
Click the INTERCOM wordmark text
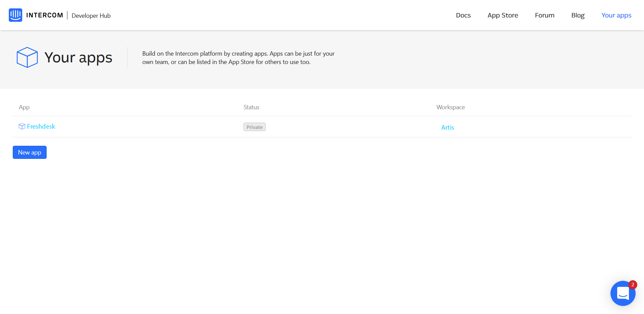tap(45, 15)
